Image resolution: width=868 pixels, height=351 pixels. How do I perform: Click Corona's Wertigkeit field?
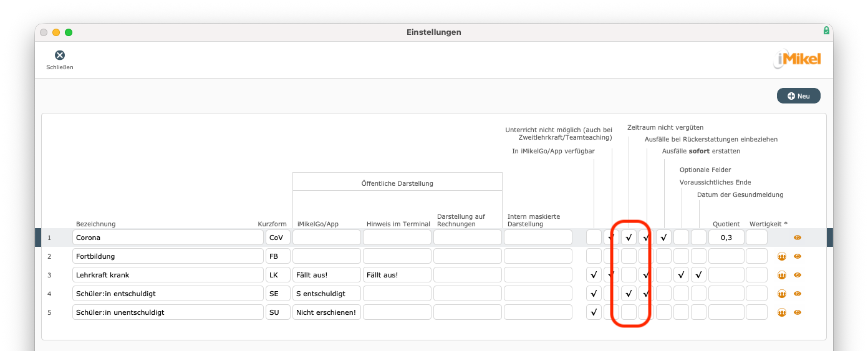[x=757, y=238]
